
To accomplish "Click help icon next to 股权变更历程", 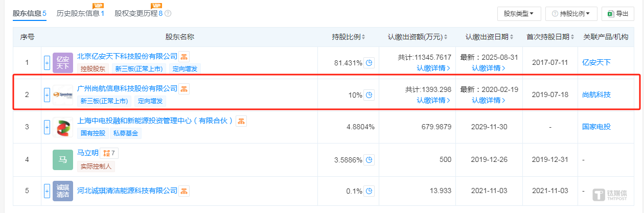I will coord(168,14).
